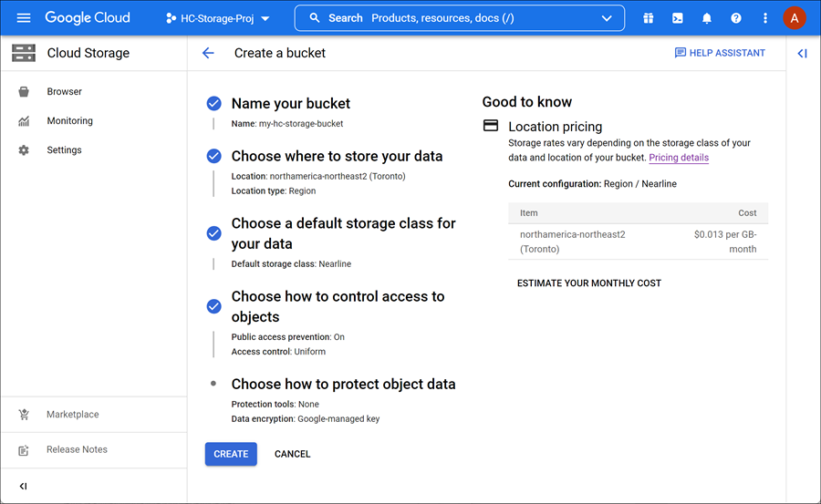Activate Cloud Shell terminal icon
The image size is (821, 504).
tap(678, 18)
